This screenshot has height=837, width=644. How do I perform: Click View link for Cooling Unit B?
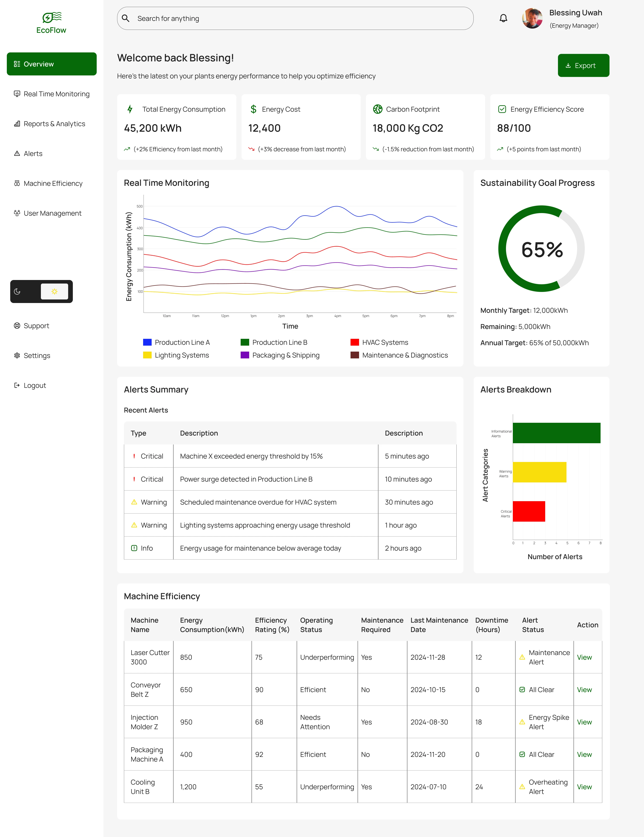tap(584, 787)
